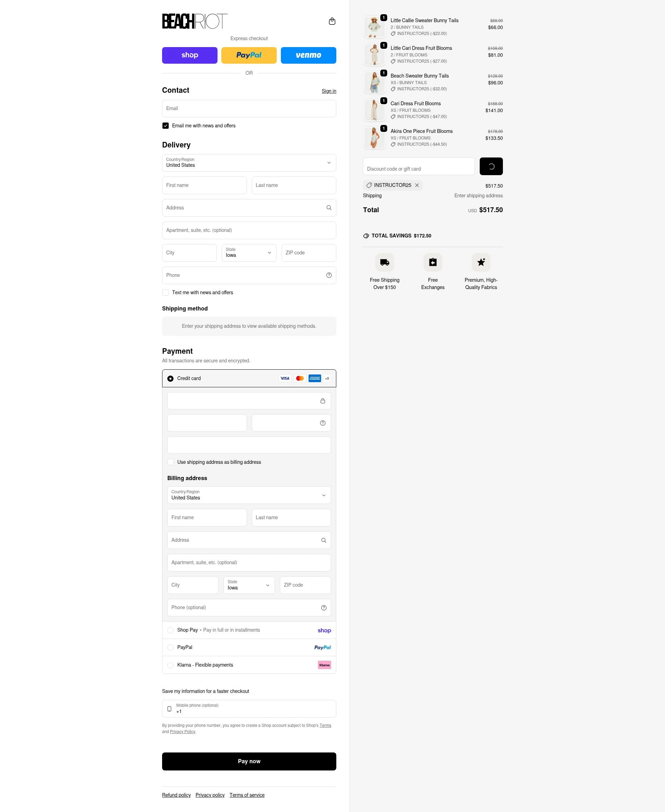This screenshot has width=665, height=812.
Task: Open the shopping bag cart icon
Action: [332, 21]
